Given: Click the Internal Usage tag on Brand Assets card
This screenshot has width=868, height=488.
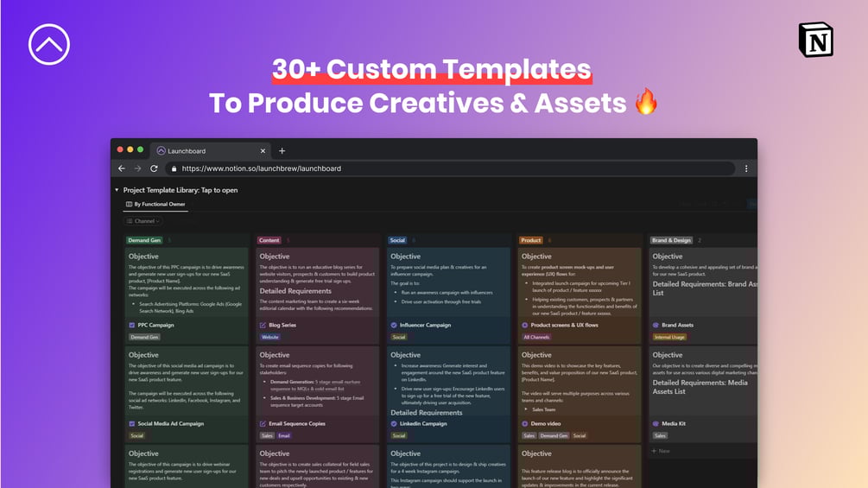Looking at the screenshot, I should coord(669,337).
